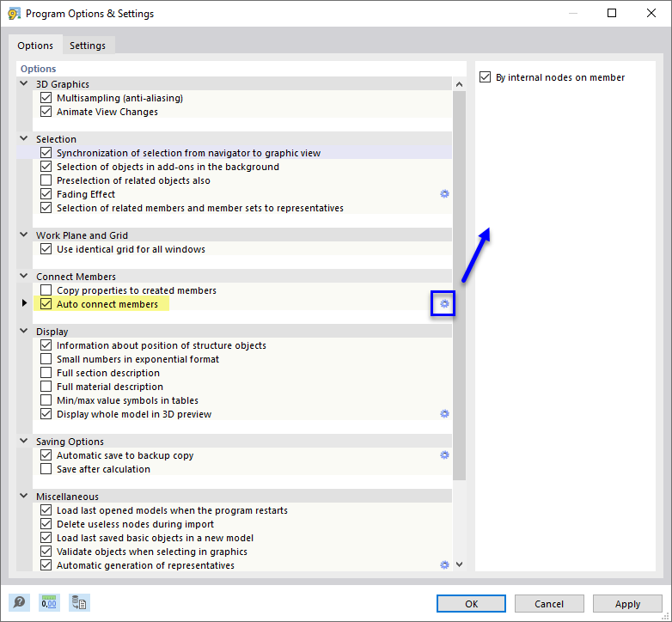Screen dimensions: 672x622
Task: Collapse the Work Plane and Grid section
Action: point(24,235)
